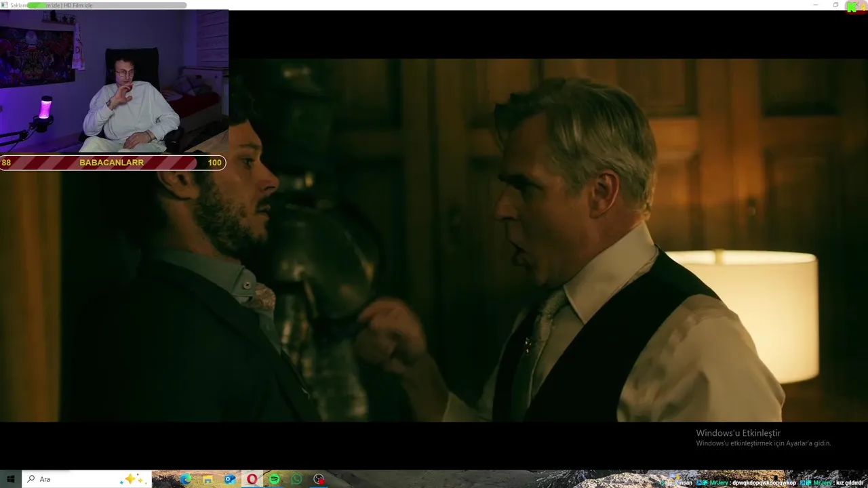Open the Windows Start menu

tap(11, 479)
